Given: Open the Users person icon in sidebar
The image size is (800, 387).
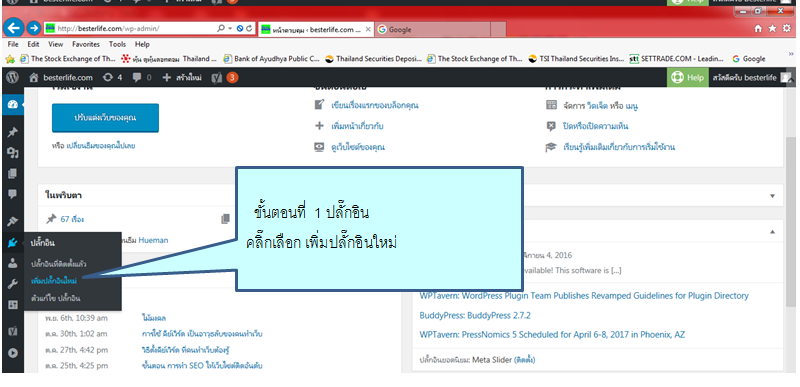Looking at the screenshot, I should (x=13, y=263).
